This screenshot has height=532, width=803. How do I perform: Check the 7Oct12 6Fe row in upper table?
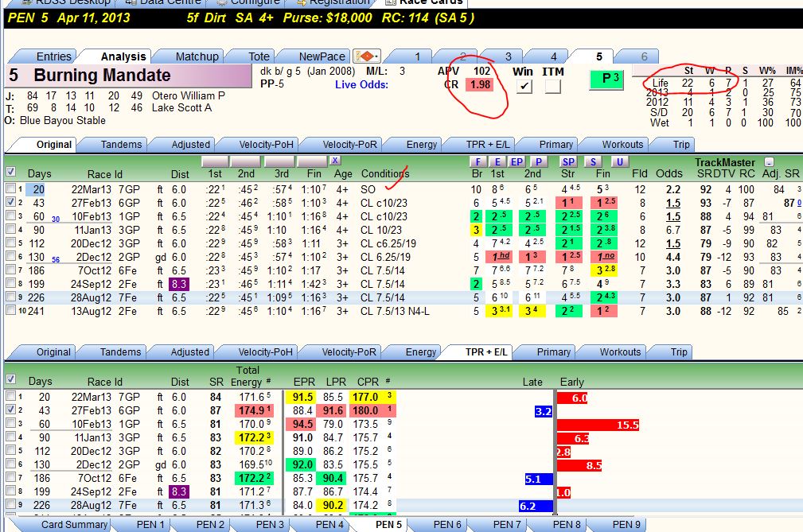pyautogui.click(x=10, y=270)
